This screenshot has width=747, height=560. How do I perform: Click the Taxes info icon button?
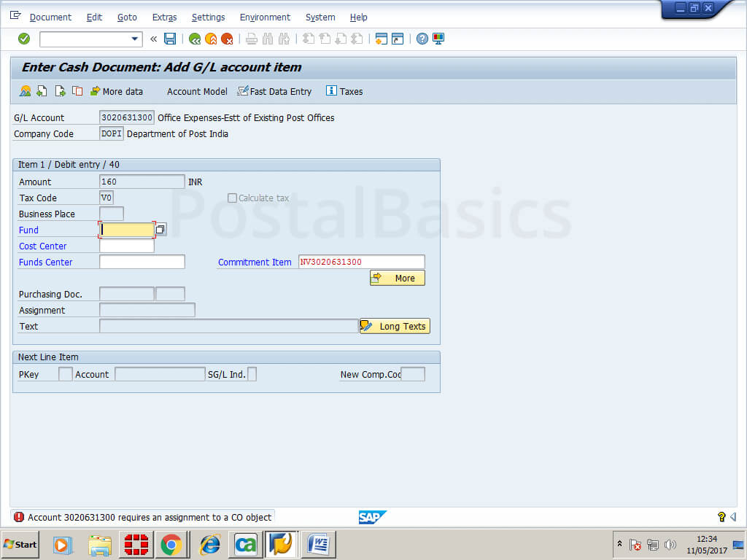point(344,91)
